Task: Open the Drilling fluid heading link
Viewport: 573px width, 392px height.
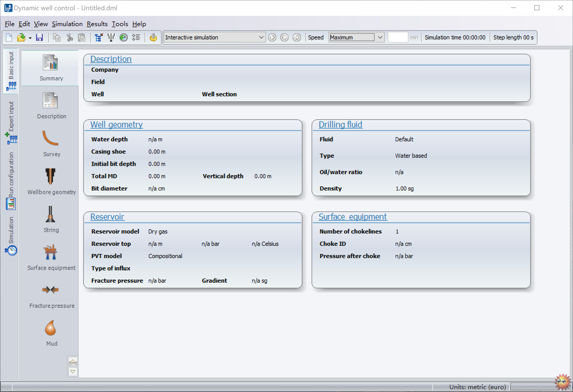Action: point(340,125)
